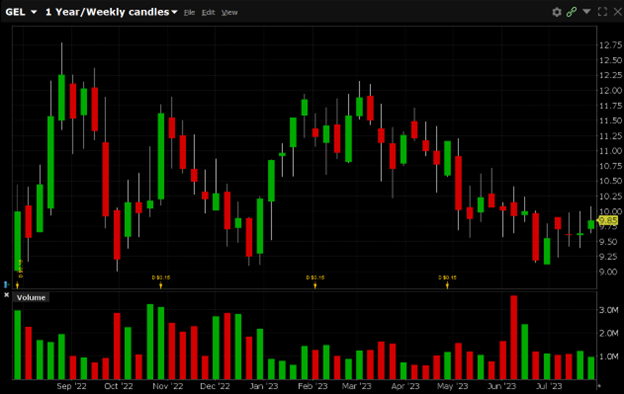Click the small blue icon left of the chart

coord(6,284)
